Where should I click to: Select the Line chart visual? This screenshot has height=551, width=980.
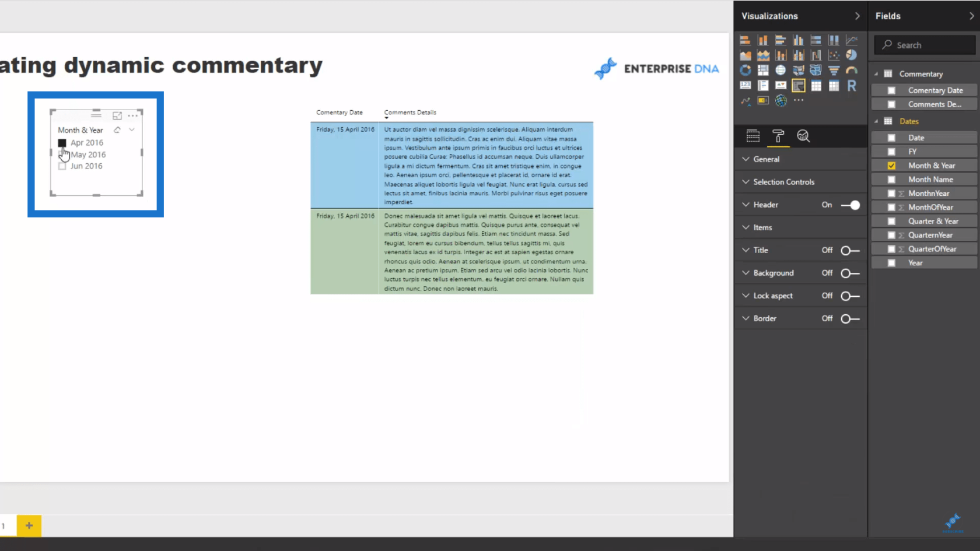tap(852, 40)
